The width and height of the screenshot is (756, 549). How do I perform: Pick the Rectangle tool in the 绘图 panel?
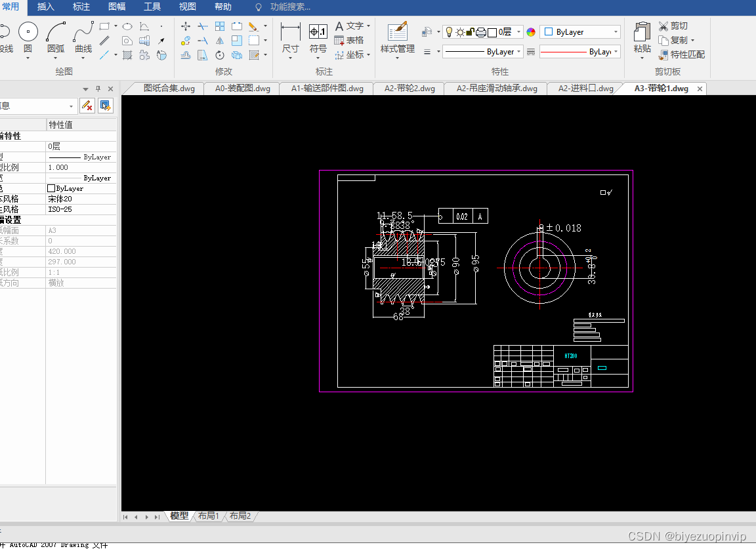pyautogui.click(x=104, y=26)
